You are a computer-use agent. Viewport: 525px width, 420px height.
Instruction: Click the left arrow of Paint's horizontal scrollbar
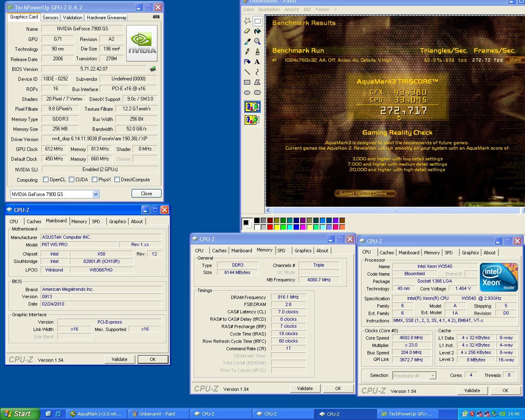click(x=268, y=210)
